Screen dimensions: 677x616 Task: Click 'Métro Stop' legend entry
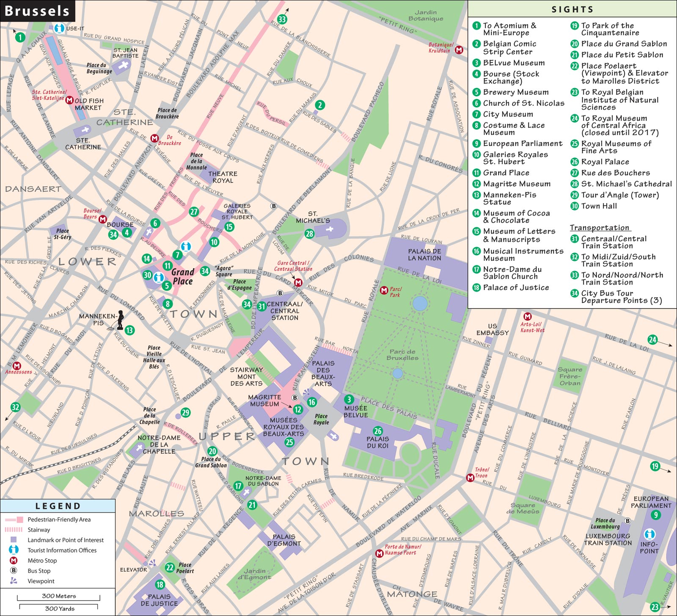tap(42, 561)
